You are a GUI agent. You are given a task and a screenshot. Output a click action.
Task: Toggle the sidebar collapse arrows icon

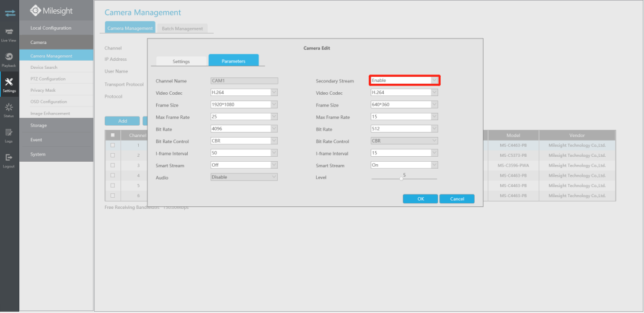coord(10,13)
